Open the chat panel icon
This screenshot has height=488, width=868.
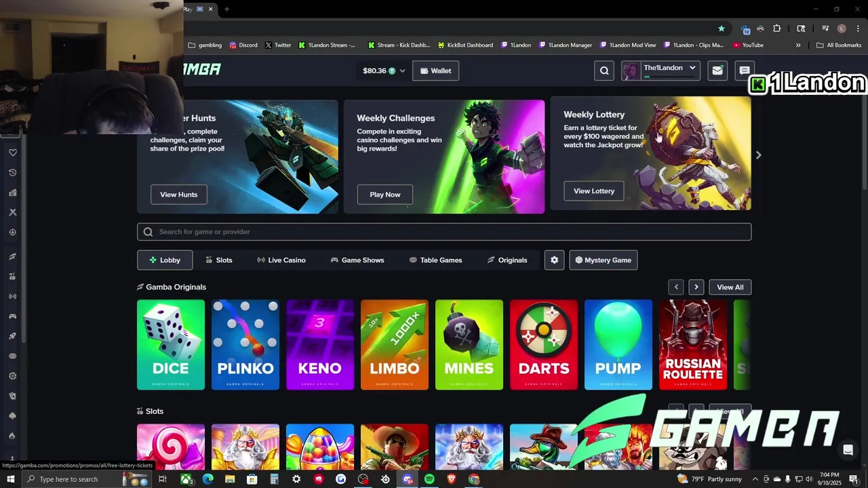(x=745, y=70)
